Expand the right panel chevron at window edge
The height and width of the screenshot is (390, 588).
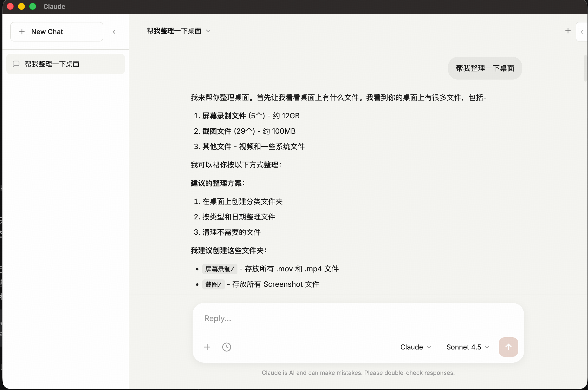(x=582, y=31)
